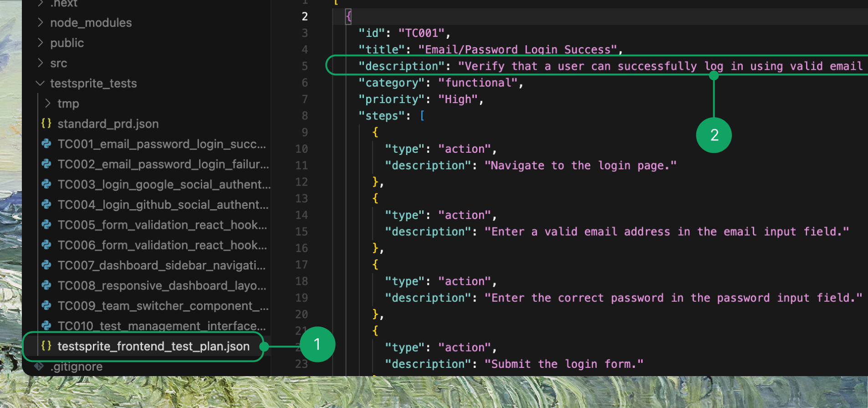Click JSON icon of testsprite_frontend_test_plan.json

click(46, 346)
